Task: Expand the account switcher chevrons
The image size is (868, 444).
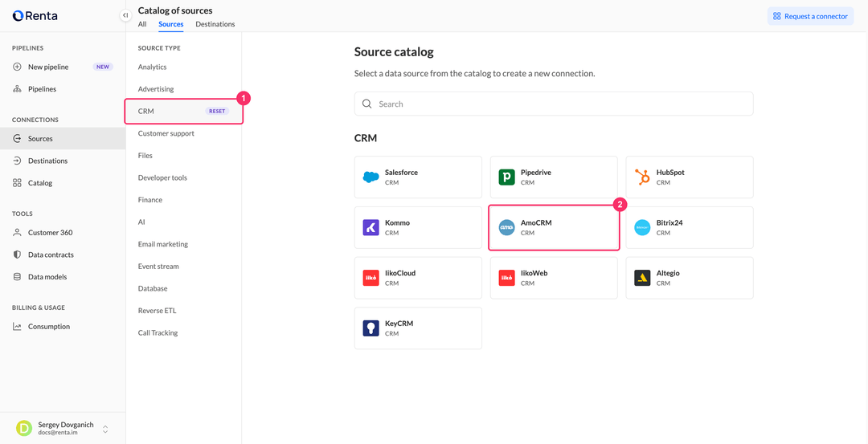Action: (x=105, y=429)
